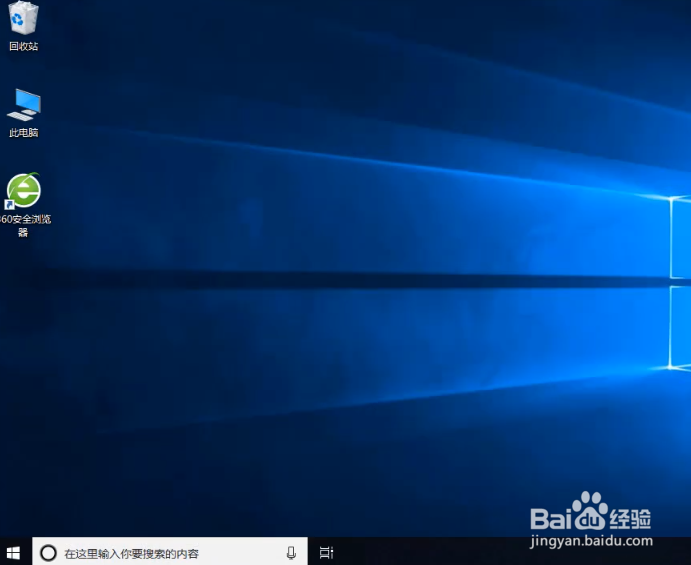Open the Windows Start menu button

(14, 553)
